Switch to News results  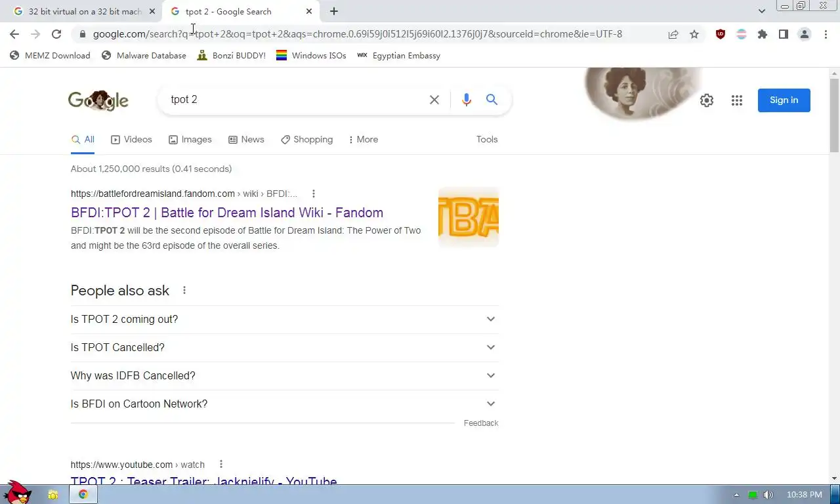pyautogui.click(x=246, y=139)
